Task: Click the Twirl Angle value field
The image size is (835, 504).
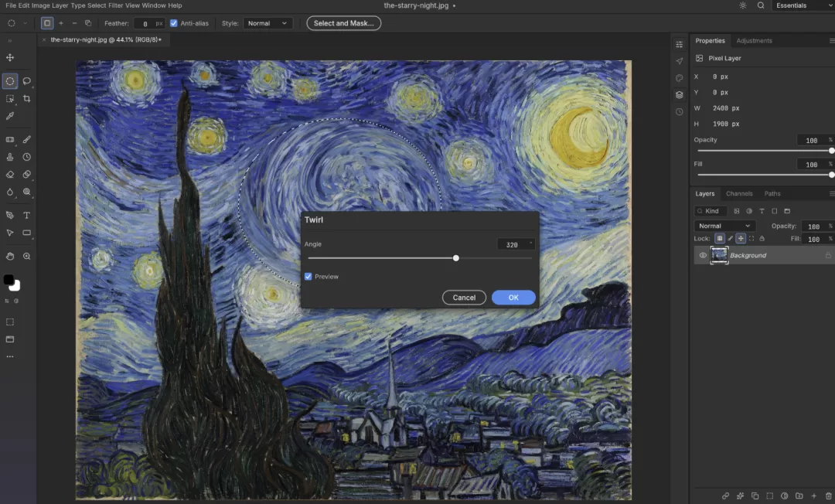Action: (x=515, y=244)
